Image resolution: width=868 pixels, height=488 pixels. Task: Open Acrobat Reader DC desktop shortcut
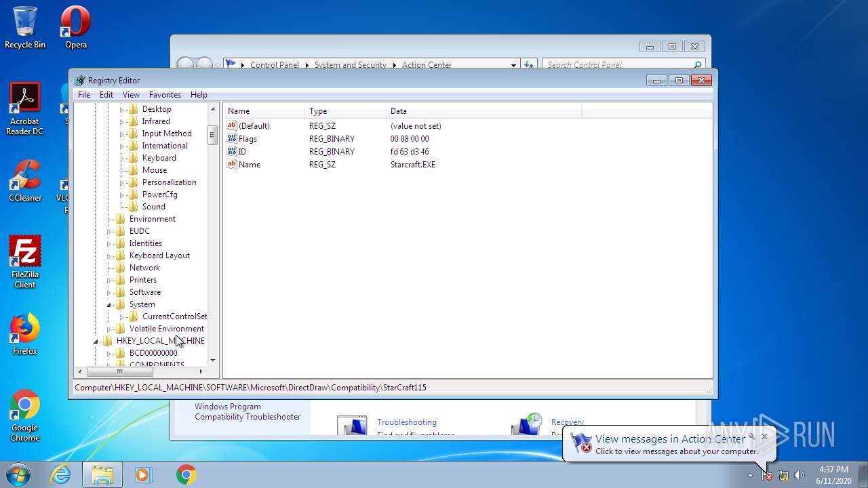(25, 108)
